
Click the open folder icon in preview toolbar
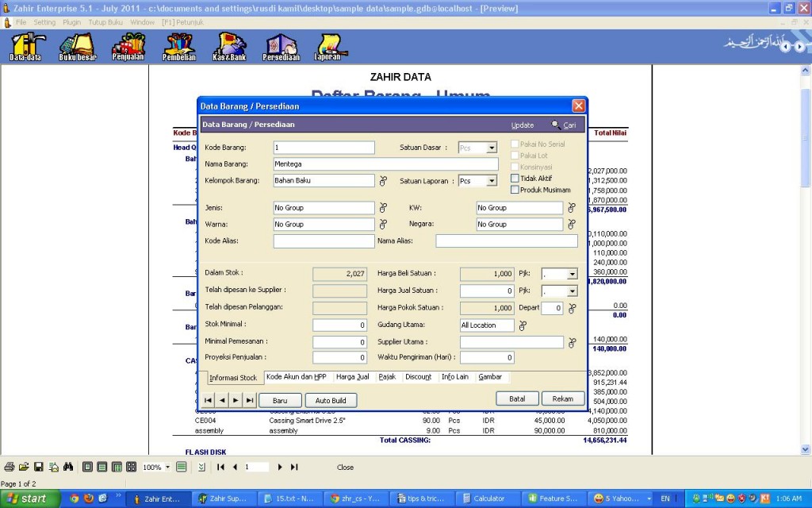[24, 467]
